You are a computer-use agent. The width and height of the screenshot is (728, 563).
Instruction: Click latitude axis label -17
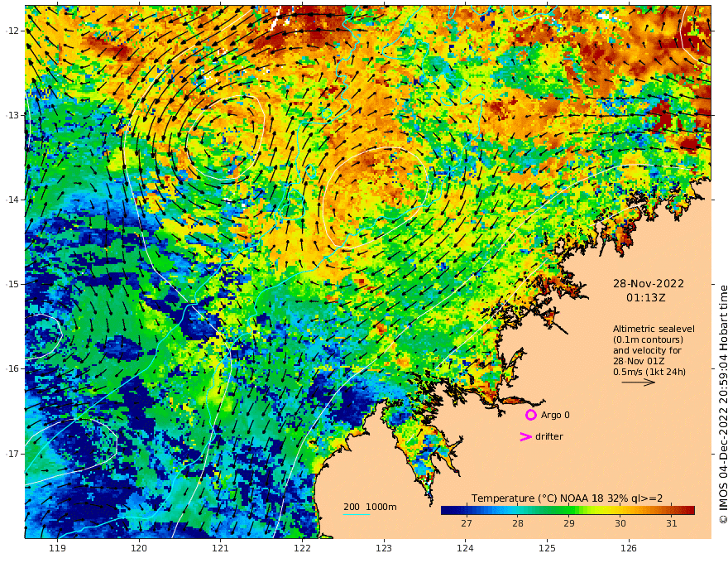(11, 454)
